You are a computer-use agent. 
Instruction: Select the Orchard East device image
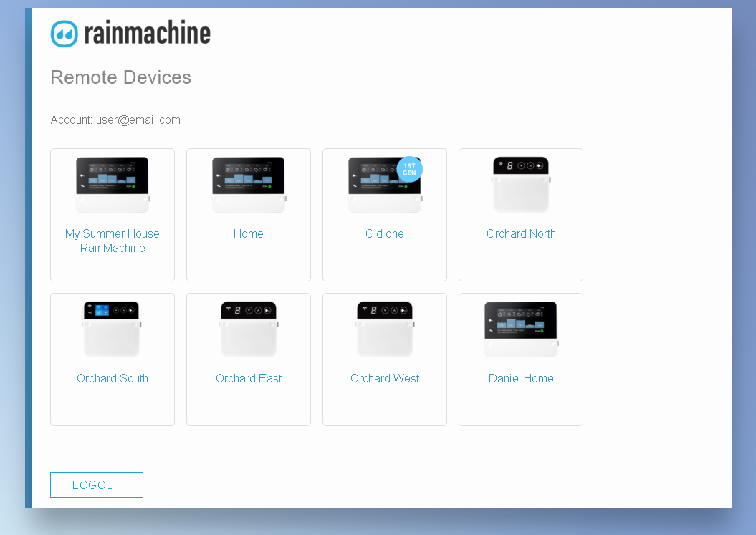point(249,329)
